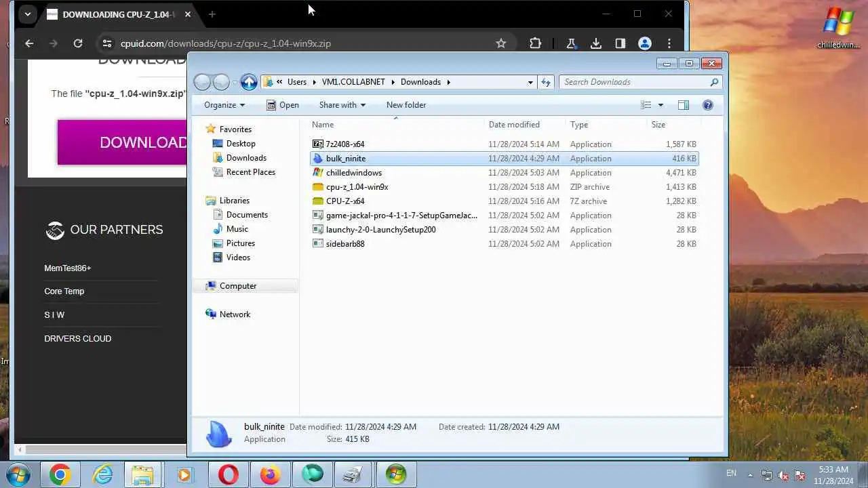
Task: Open the Core Temp partner link
Action: tap(64, 291)
